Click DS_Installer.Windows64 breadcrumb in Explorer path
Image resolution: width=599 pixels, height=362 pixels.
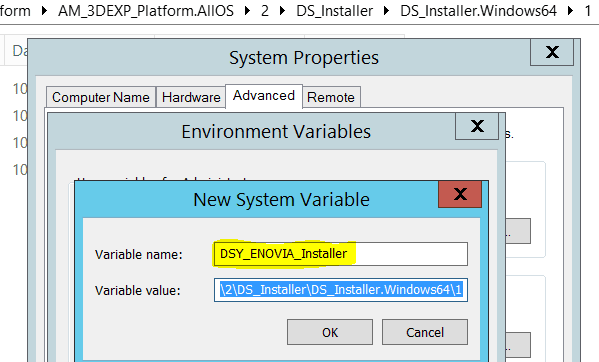(478, 11)
